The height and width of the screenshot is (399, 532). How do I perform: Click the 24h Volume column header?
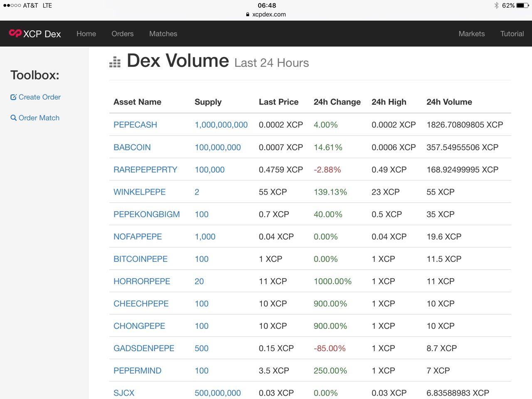[449, 102]
